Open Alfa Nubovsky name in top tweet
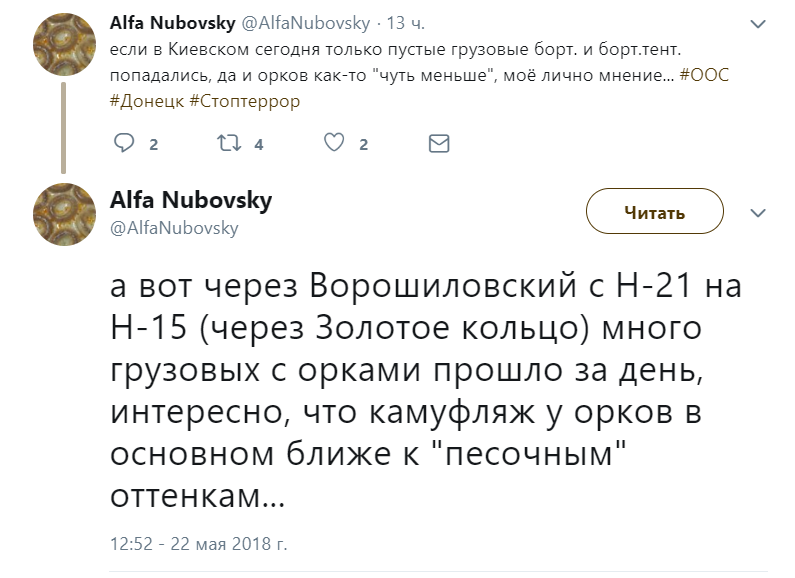Screen dimensions: 795x578 click(172, 23)
